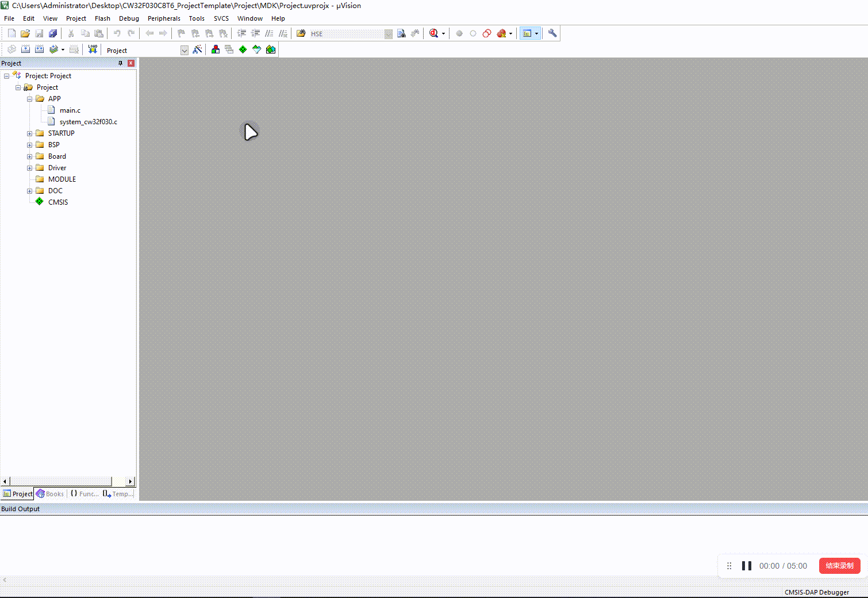The width and height of the screenshot is (868, 598).
Task: Click the Rebuild all targets icon
Action: point(39,49)
